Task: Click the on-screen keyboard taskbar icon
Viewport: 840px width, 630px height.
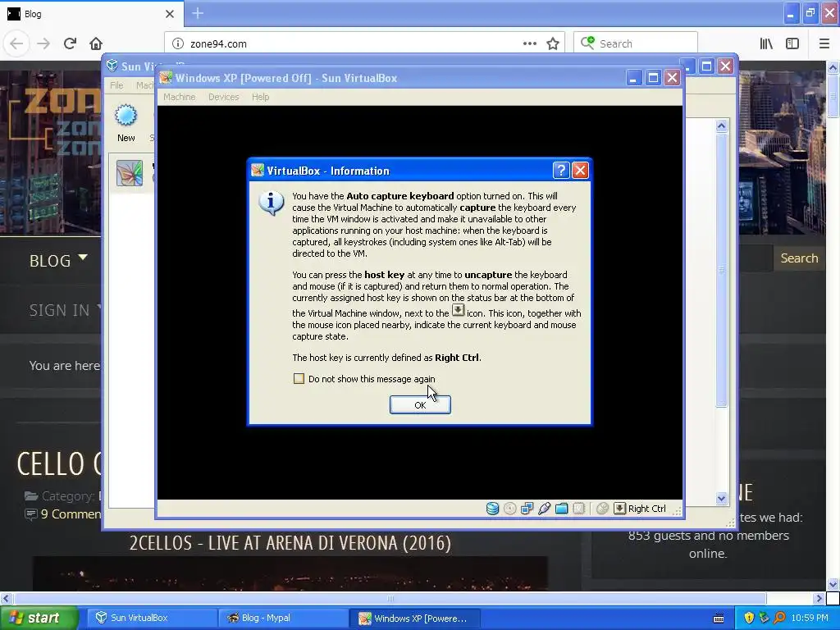Action: 719,619
